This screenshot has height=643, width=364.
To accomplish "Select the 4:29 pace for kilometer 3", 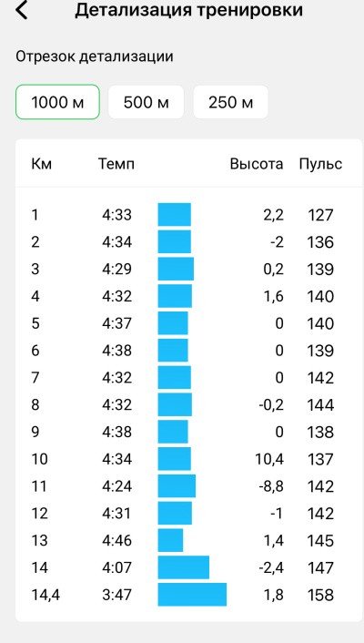I will pos(116,269).
